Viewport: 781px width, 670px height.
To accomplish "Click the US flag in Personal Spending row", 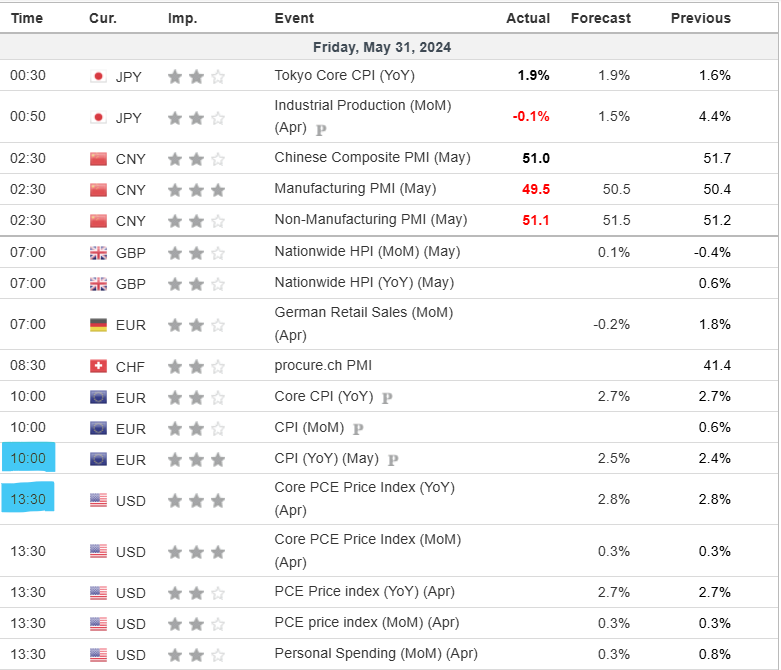I will (98, 655).
